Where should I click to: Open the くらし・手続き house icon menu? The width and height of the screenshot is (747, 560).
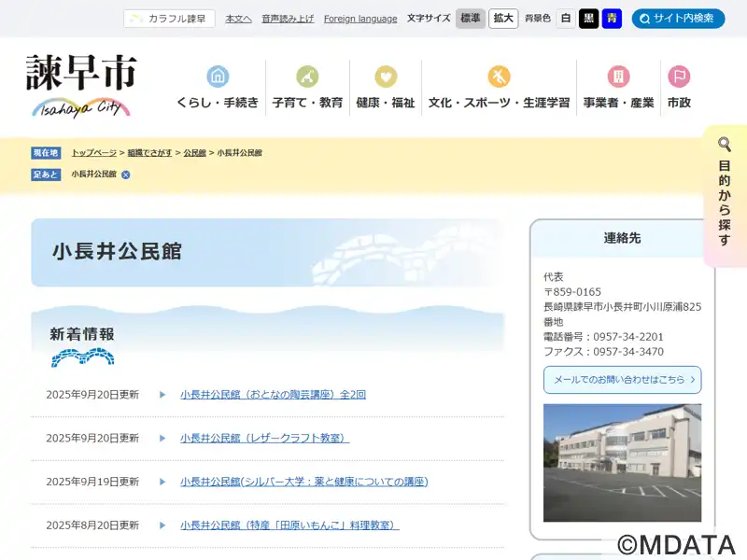(218, 77)
